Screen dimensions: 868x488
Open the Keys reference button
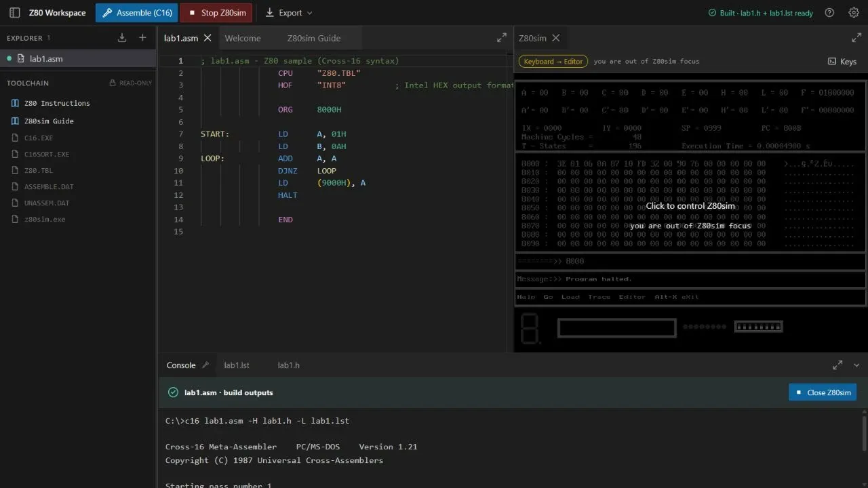842,61
